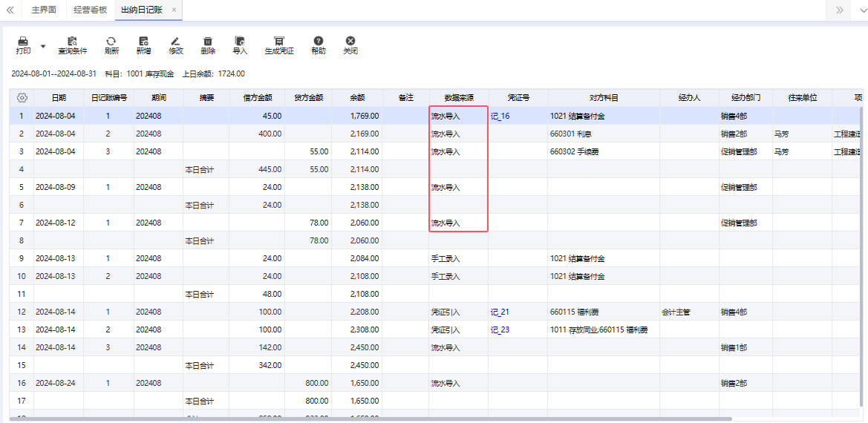Open the table column settings gear

point(22,98)
